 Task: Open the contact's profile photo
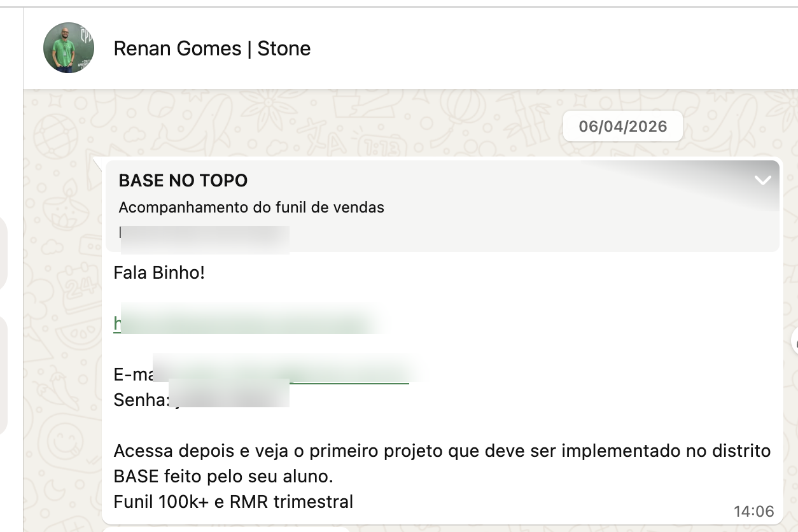point(68,48)
